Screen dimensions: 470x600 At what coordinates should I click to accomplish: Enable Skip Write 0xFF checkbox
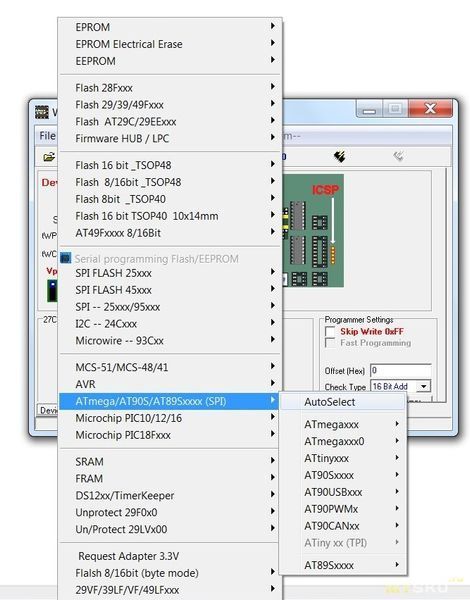point(330,331)
